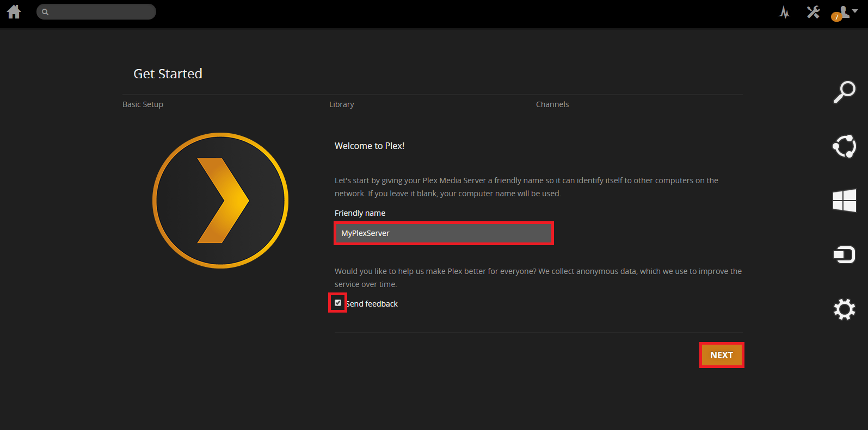Click the orange notification badge showing 7
The image size is (868, 430).
(x=836, y=17)
